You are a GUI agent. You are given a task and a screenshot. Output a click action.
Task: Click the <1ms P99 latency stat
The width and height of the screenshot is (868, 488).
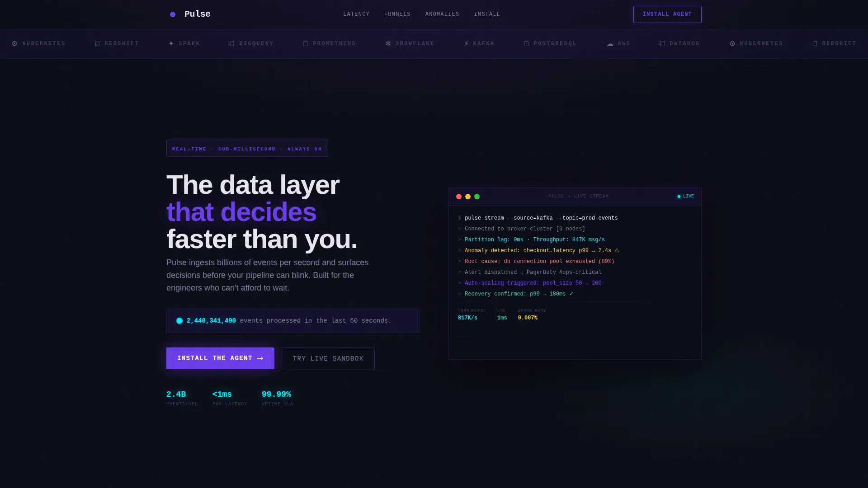pyautogui.click(x=230, y=398)
